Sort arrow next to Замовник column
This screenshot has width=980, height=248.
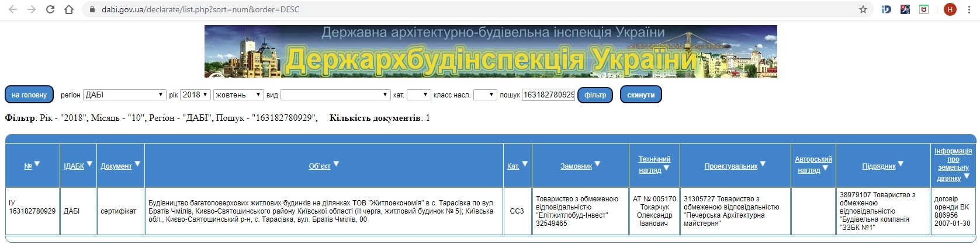click(597, 164)
